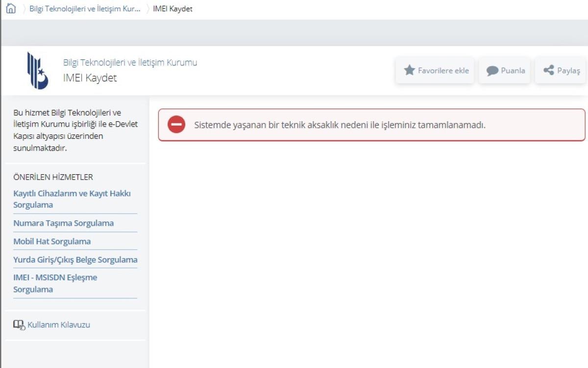This screenshot has height=368, width=588.
Task: Click the Kullanım Kılavuzu text link
Action: point(59,325)
